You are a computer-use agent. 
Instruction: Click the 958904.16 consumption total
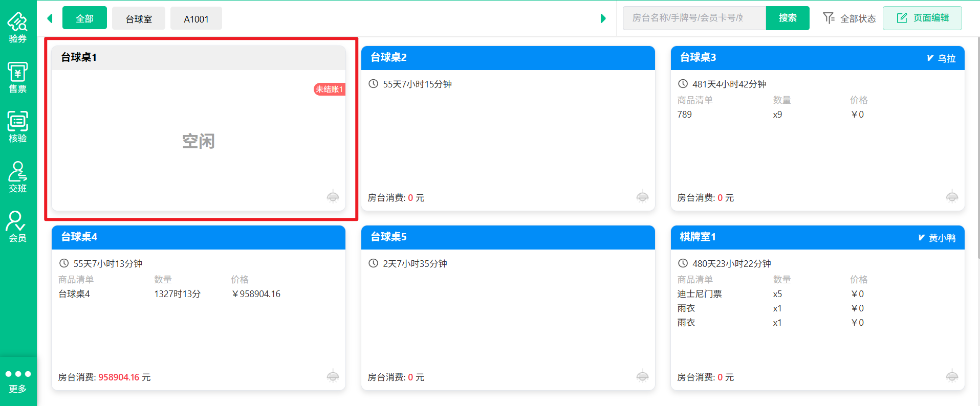pyautogui.click(x=119, y=377)
